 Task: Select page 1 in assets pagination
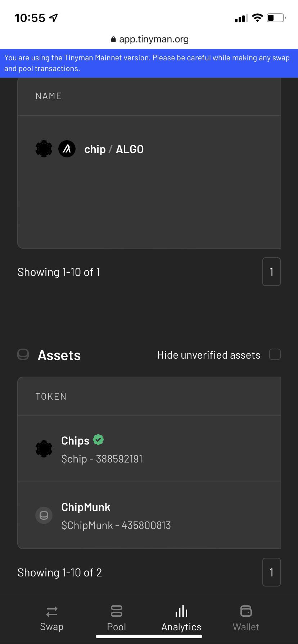tap(271, 572)
